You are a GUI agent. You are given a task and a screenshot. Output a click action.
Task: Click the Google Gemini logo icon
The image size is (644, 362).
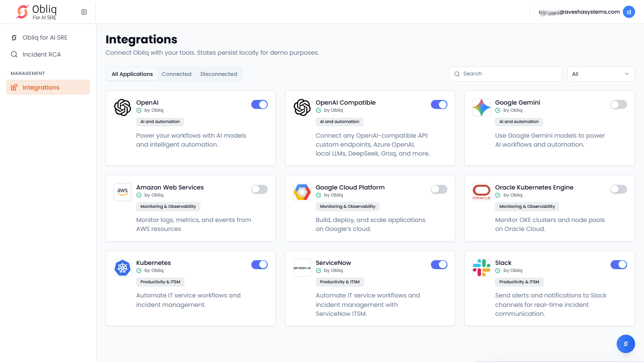click(x=481, y=107)
